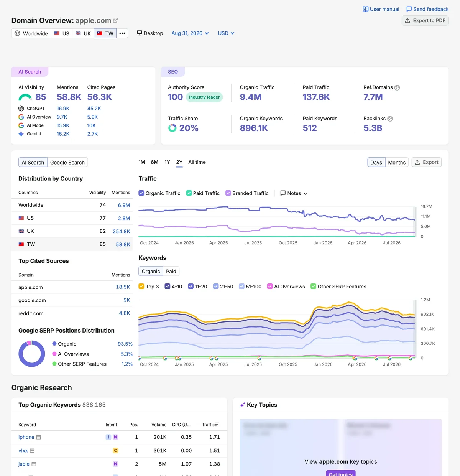This screenshot has width=460, height=476.
Task: Select the TW country filter
Action: click(x=105, y=33)
